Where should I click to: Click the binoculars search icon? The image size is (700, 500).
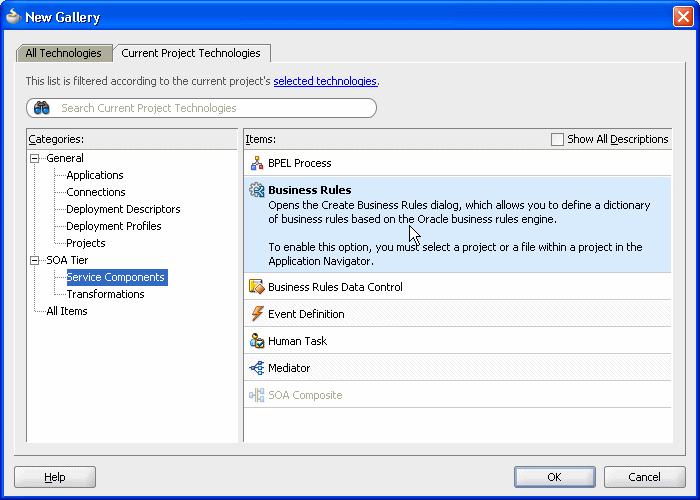tap(42, 108)
